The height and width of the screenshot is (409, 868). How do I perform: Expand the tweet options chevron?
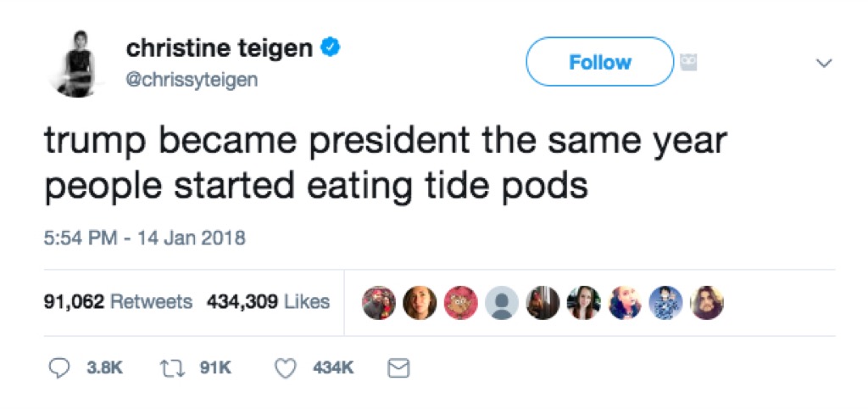[823, 64]
